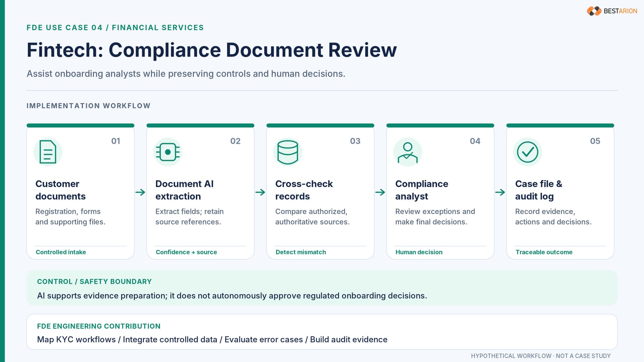This screenshot has height=362, width=644.
Task: Select the Document AI extraction heading
Action: 184,190
